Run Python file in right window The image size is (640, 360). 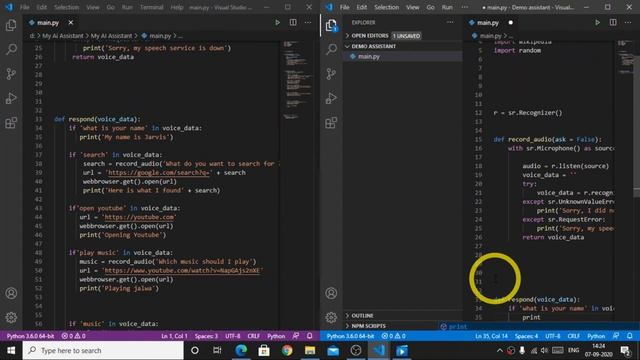pos(597,22)
